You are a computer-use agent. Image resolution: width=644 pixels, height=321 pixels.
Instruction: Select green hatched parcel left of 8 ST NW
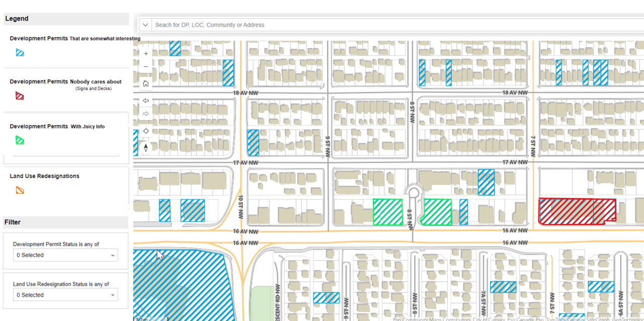point(387,212)
